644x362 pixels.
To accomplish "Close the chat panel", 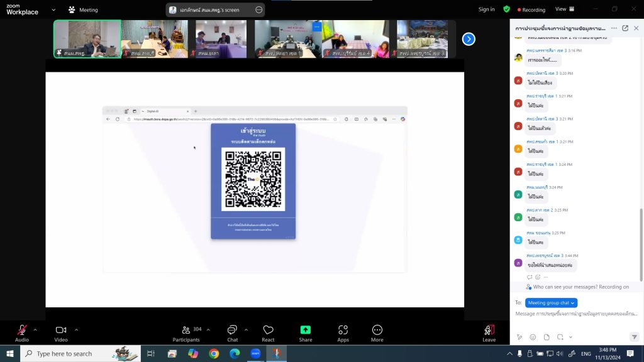I will tap(636, 28).
